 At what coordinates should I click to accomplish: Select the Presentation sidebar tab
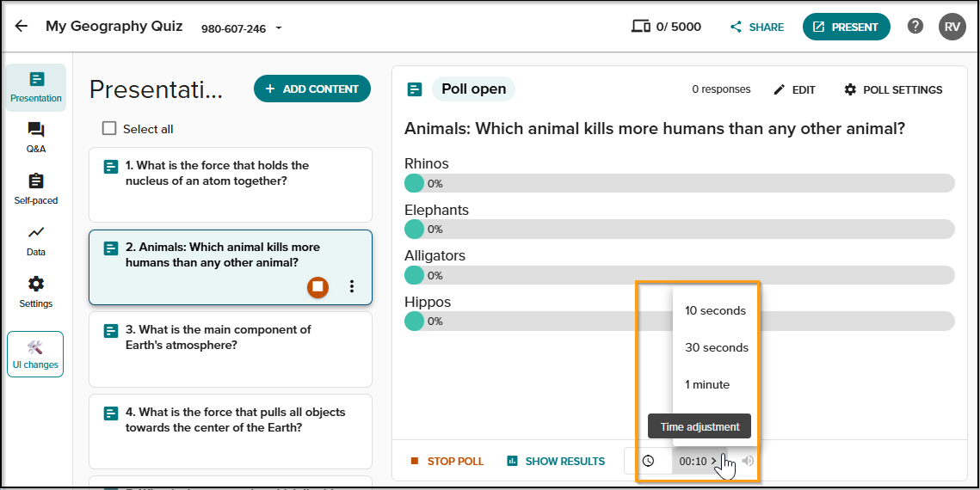(35, 88)
